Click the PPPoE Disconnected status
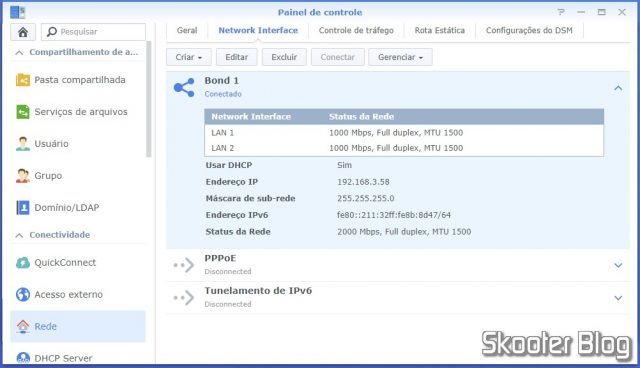 (228, 272)
